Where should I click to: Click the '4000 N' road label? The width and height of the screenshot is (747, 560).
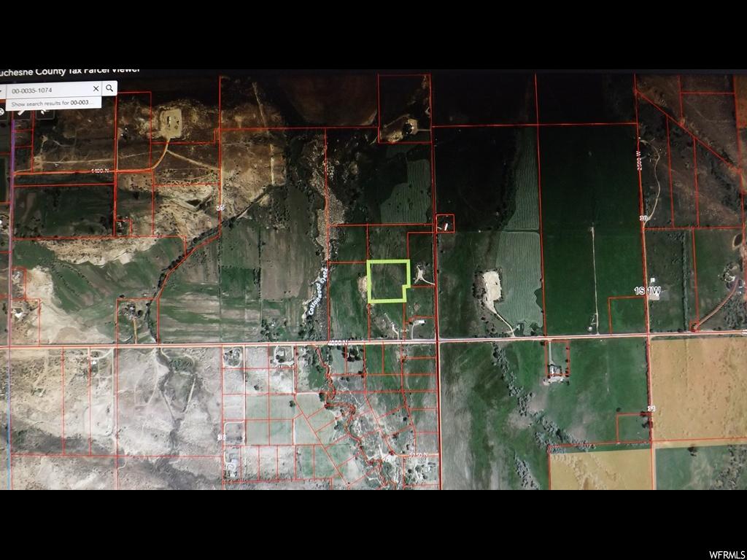click(x=338, y=343)
